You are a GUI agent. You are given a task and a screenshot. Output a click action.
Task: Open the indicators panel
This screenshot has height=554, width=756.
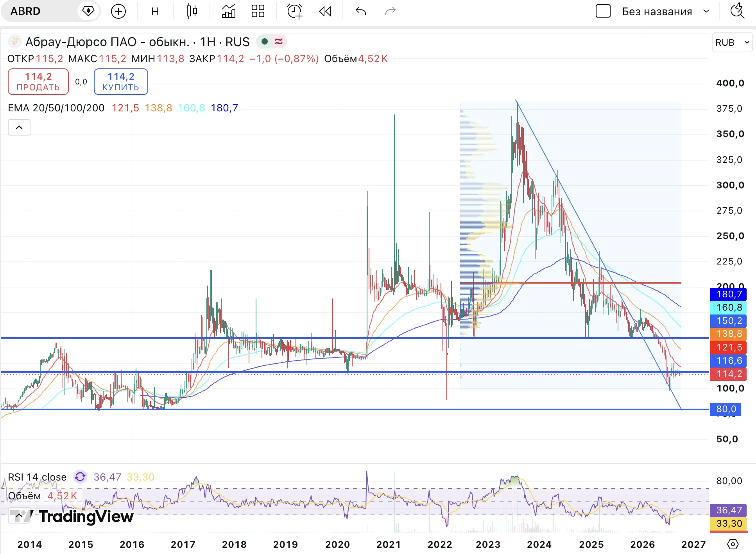pyautogui.click(x=229, y=11)
